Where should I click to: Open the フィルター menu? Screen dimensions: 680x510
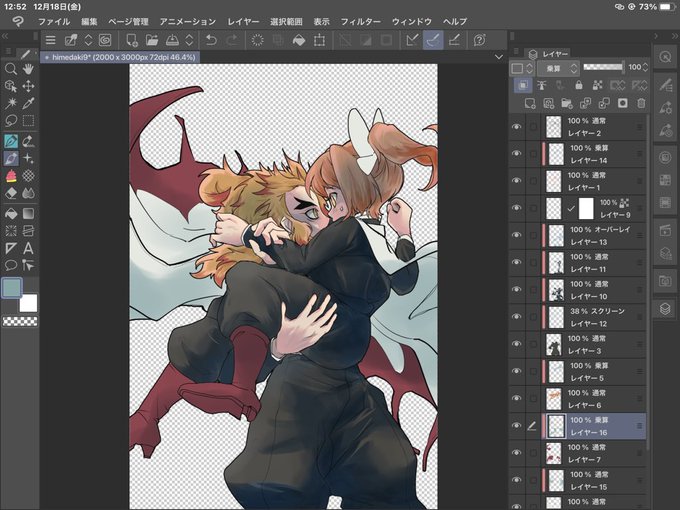pos(360,22)
